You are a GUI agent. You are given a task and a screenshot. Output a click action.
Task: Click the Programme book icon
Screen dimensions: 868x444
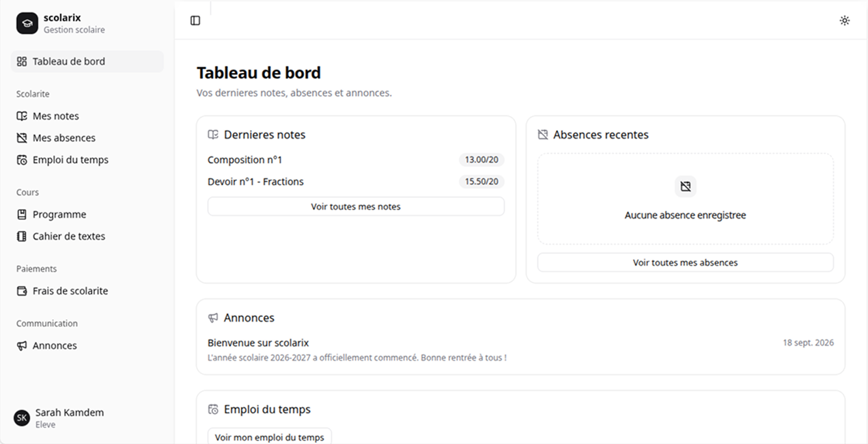click(22, 214)
